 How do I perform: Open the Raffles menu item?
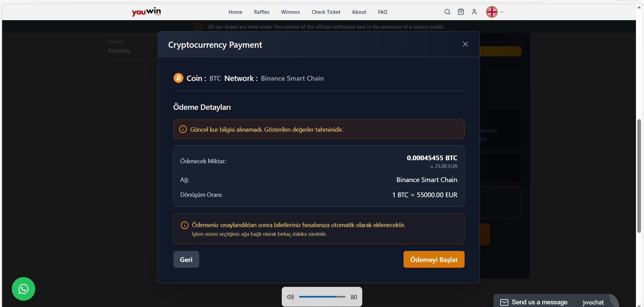coord(262,12)
